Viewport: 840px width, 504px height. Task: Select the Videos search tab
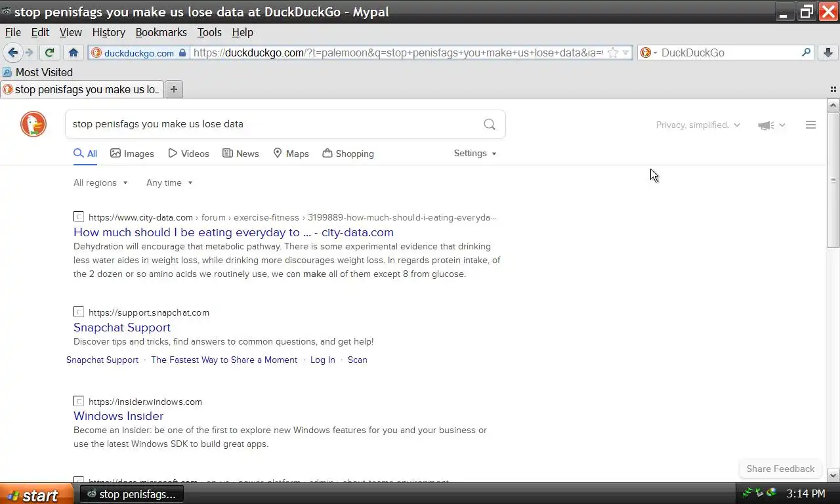click(x=188, y=154)
